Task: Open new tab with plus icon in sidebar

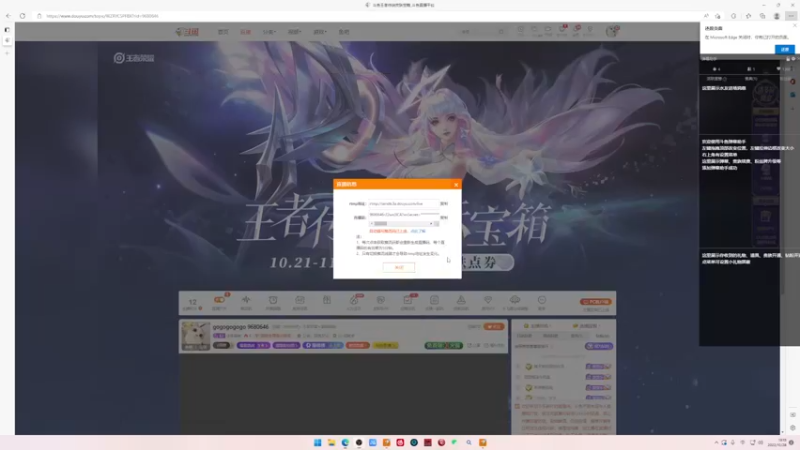Action: tap(7, 53)
